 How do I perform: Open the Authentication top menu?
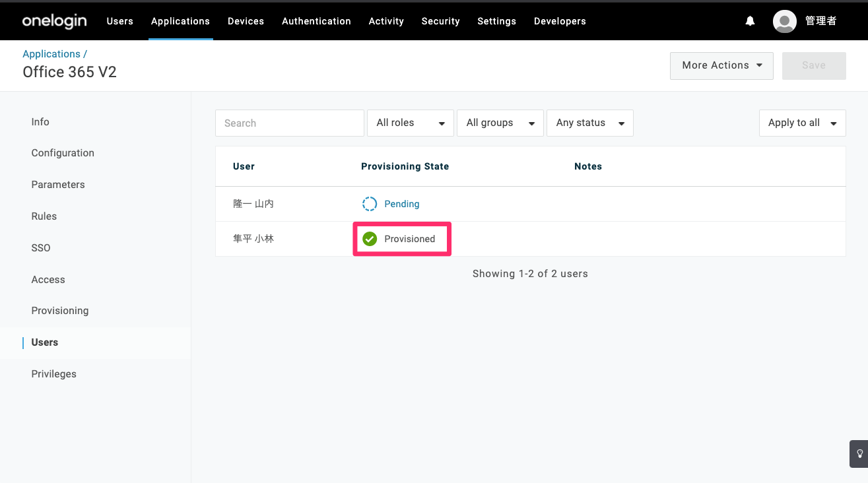(x=316, y=21)
